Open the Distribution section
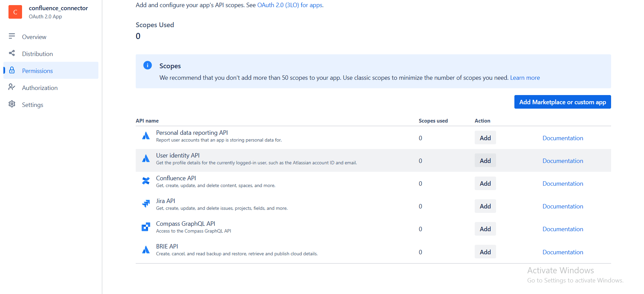The image size is (644, 294). pyautogui.click(x=37, y=54)
